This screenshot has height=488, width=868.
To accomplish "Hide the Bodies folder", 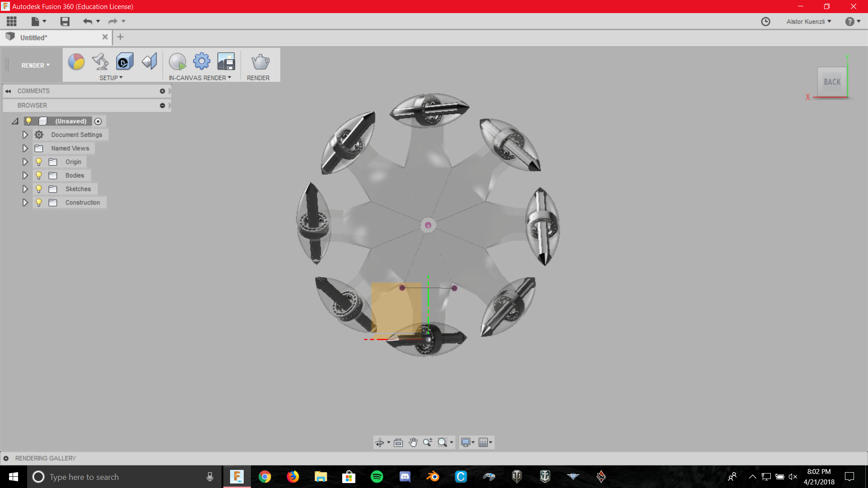I will pos(39,175).
